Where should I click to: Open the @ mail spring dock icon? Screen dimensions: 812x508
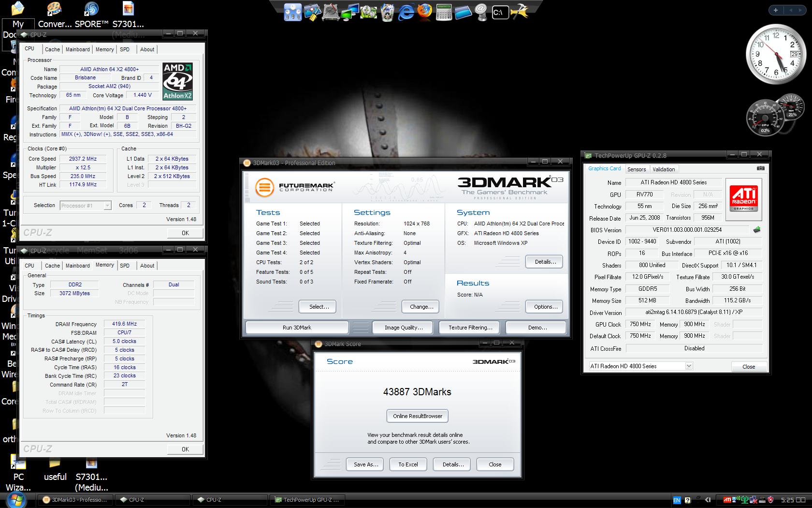(481, 12)
